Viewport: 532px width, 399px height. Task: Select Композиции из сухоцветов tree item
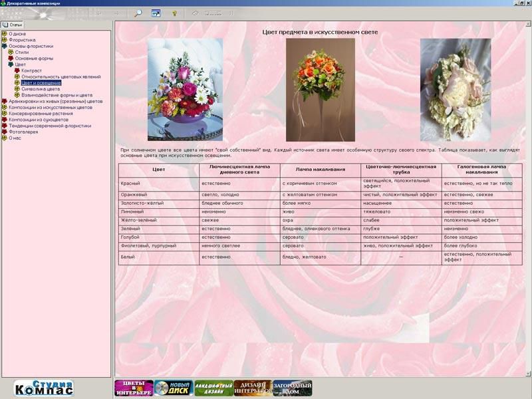(x=41, y=120)
